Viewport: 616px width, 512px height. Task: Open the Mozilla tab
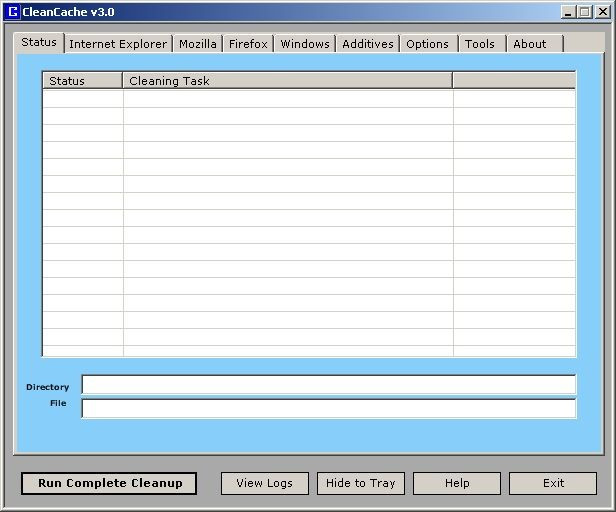click(x=198, y=44)
